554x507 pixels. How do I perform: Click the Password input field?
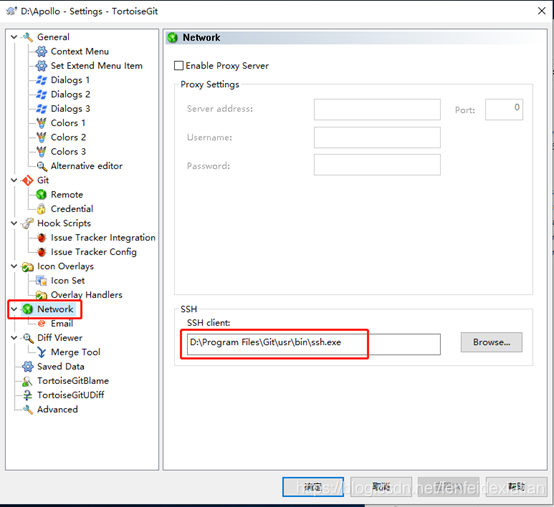(377, 165)
